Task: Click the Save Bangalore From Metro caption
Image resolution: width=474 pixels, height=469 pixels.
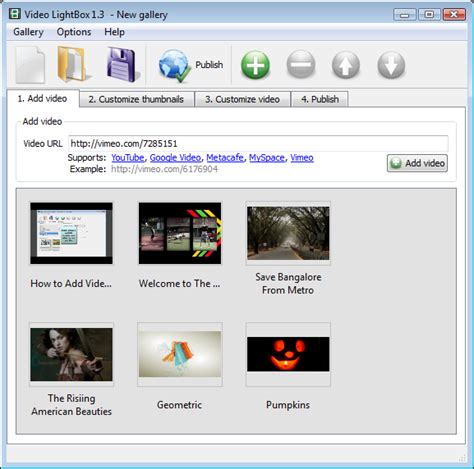Action: 288,284
